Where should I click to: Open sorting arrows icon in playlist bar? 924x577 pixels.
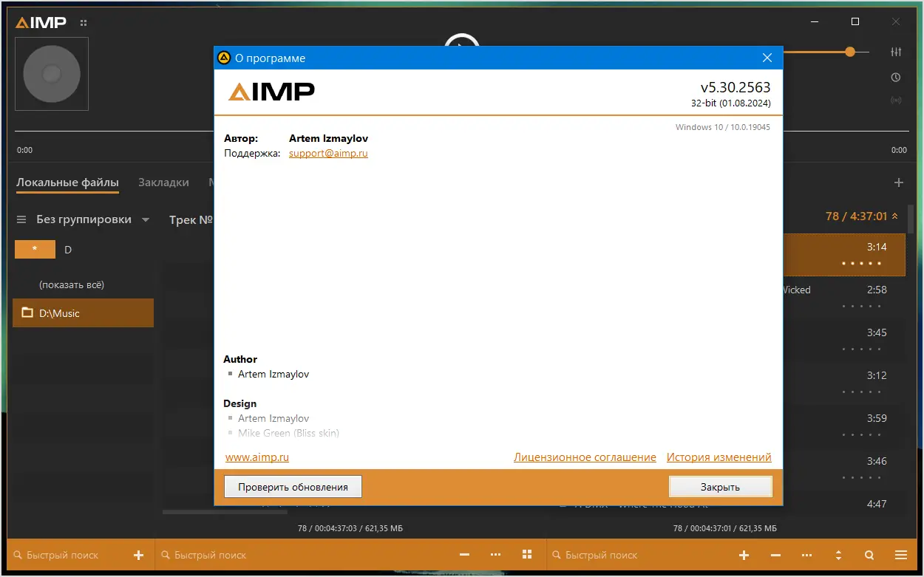pos(838,555)
